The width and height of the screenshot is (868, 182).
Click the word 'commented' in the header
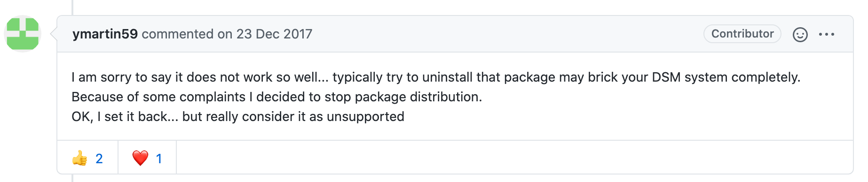tap(177, 34)
